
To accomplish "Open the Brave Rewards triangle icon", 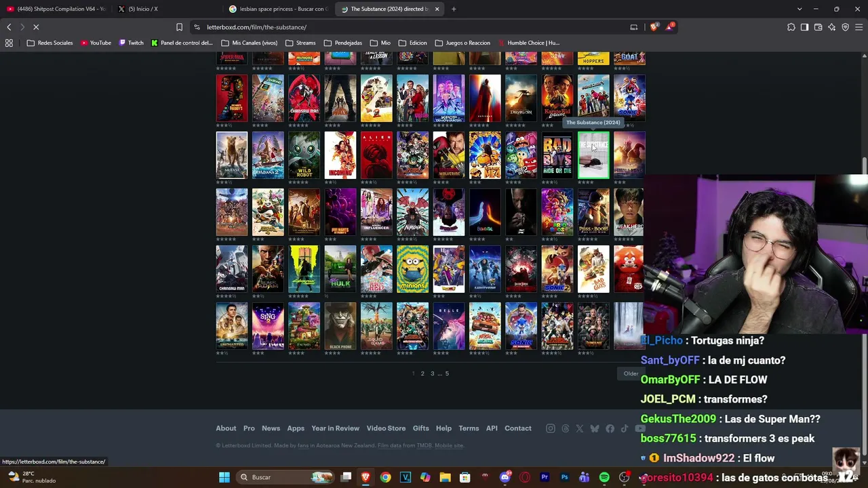I will coord(671,26).
